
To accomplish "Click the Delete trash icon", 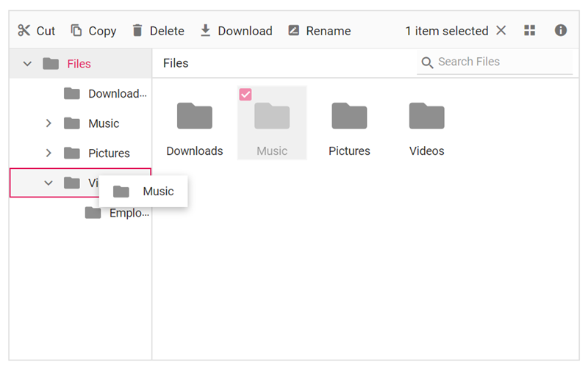I will pos(137,31).
